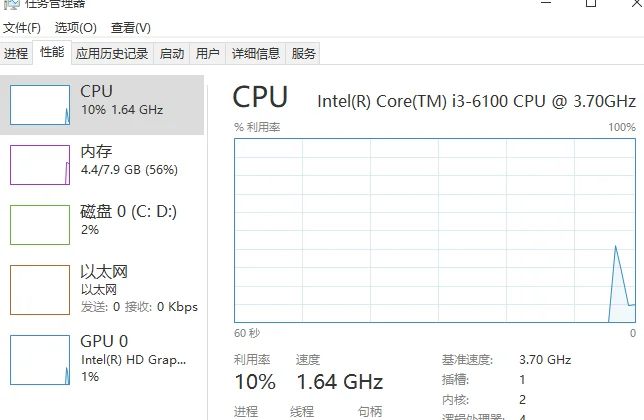Select the 内存 memory graph thumbnail
Image resolution: width=644 pixels, height=420 pixels.
point(40,164)
